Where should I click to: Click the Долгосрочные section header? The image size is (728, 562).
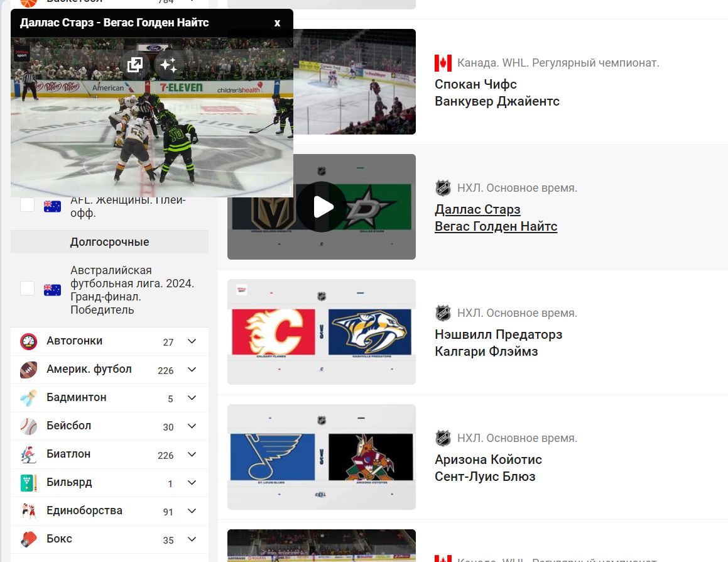pos(109,242)
